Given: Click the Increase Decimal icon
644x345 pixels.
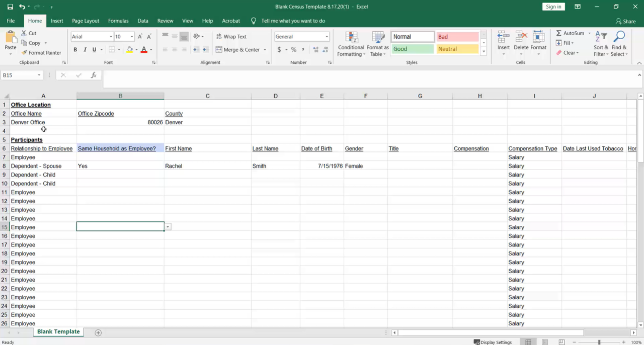Looking at the screenshot, I should [x=315, y=49].
